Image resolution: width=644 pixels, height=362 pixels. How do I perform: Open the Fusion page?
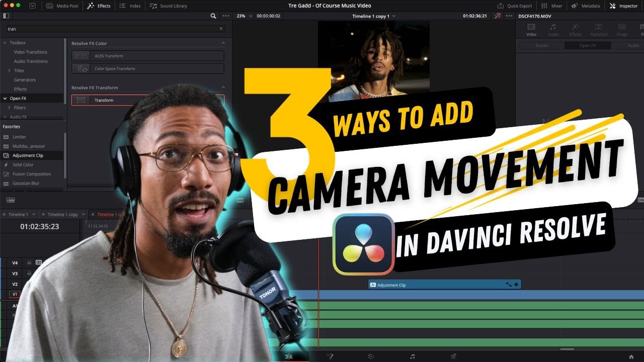(330, 356)
